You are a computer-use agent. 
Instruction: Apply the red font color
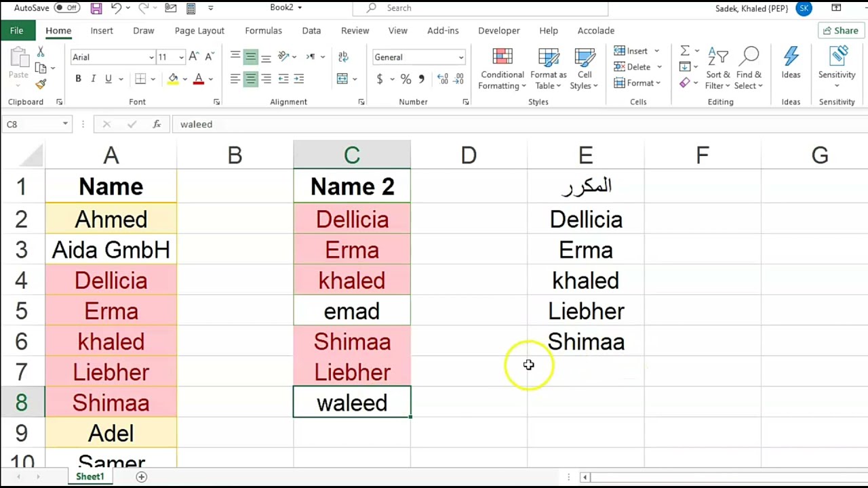pos(199,79)
